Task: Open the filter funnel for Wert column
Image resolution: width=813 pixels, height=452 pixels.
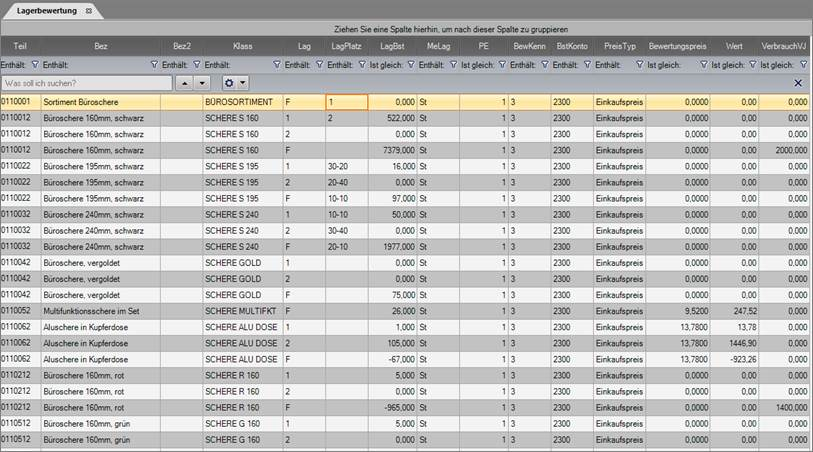Action: [x=752, y=64]
